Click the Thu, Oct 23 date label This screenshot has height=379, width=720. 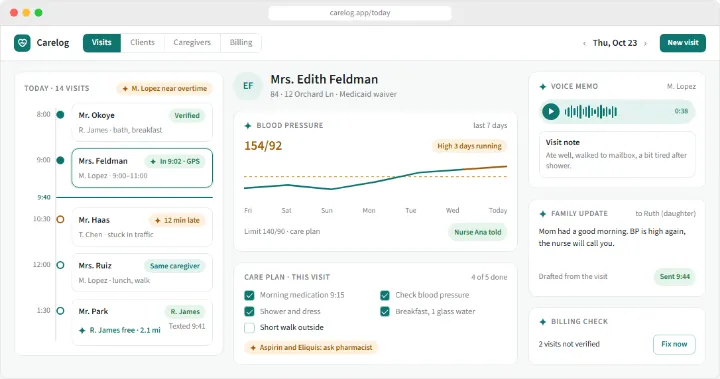click(615, 43)
